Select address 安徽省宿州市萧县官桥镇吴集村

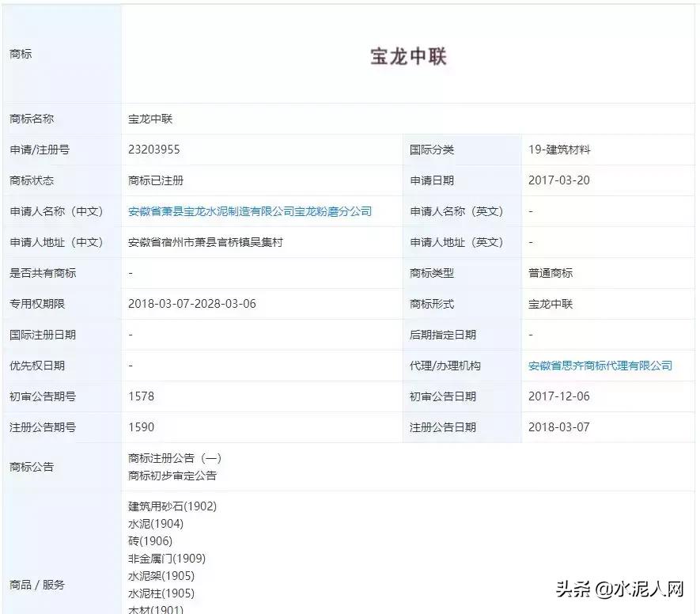(x=206, y=242)
